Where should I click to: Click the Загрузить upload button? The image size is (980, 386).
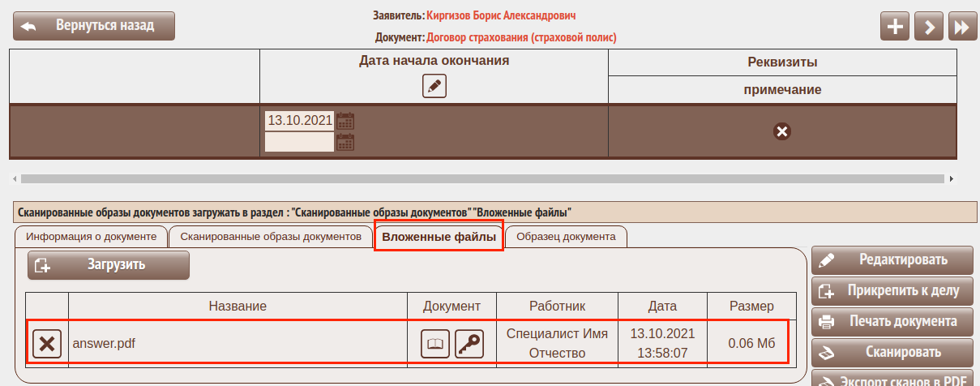tap(109, 265)
